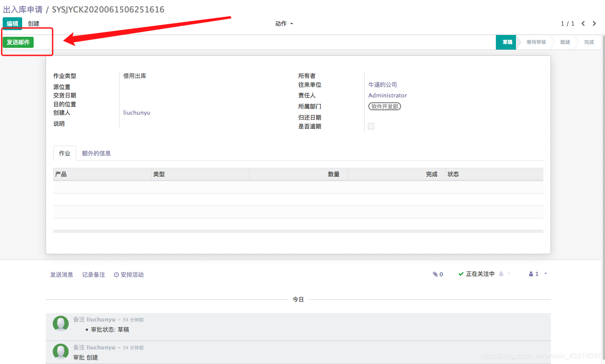The width and height of the screenshot is (605, 364).
Task: Open liuchunyu creator link
Action: pos(137,112)
